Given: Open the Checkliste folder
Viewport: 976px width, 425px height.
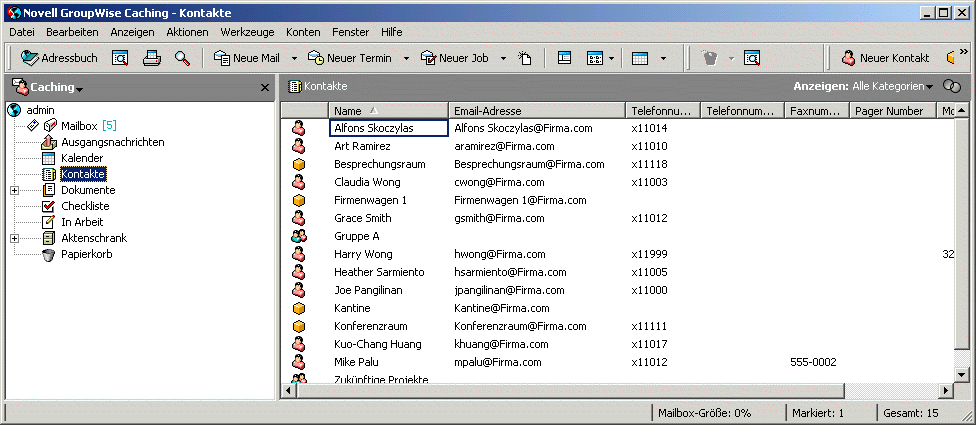Looking at the screenshot, I should [x=85, y=206].
